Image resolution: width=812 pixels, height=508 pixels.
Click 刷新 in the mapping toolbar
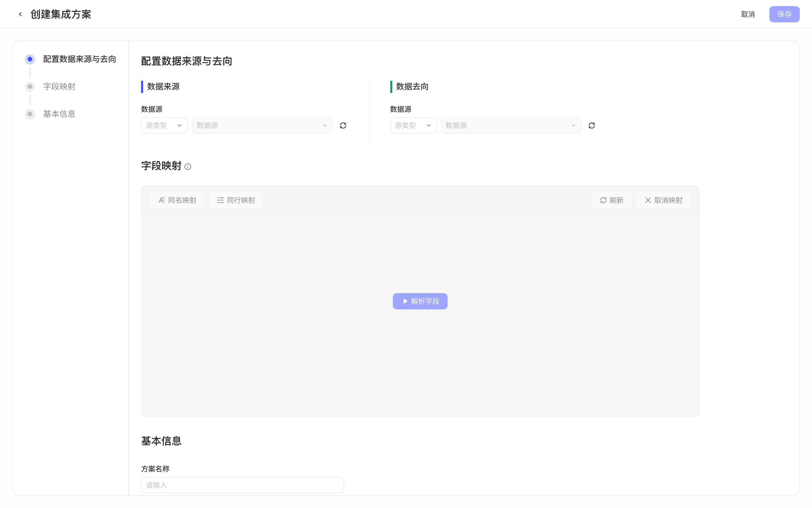(611, 200)
